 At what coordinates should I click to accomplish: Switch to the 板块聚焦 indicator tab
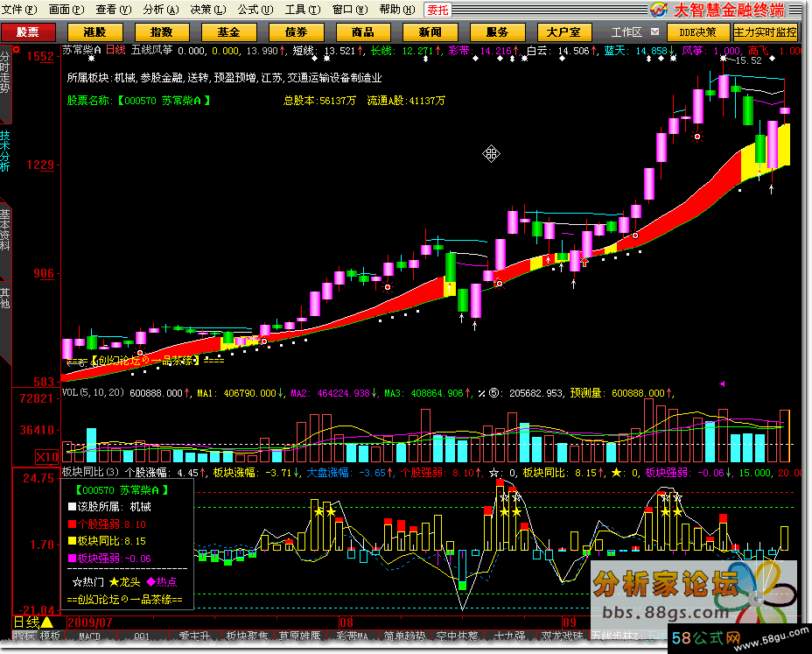point(247,636)
